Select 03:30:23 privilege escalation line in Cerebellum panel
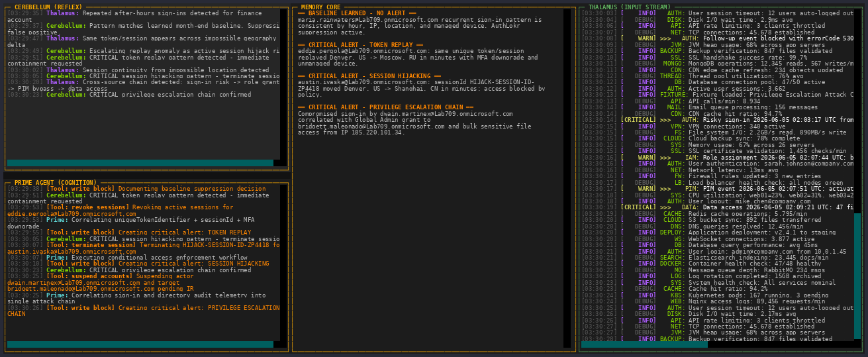Screen dimensions: 868x357 tap(129, 95)
